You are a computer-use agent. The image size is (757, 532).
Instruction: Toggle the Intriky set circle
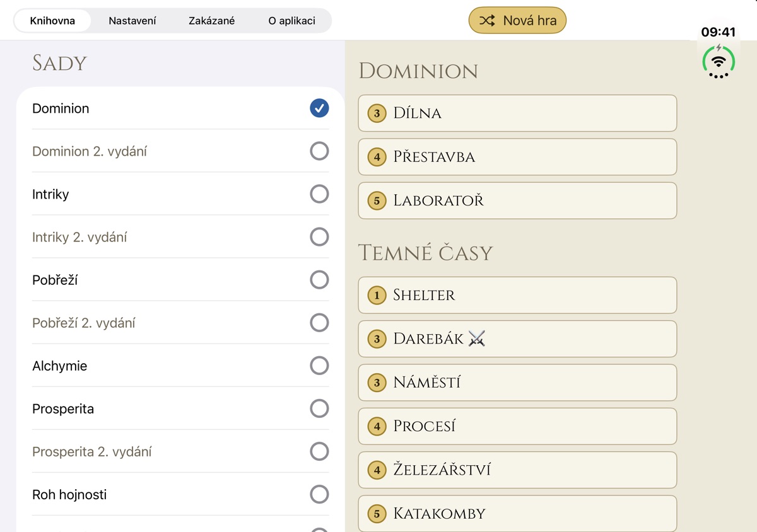coord(319,194)
